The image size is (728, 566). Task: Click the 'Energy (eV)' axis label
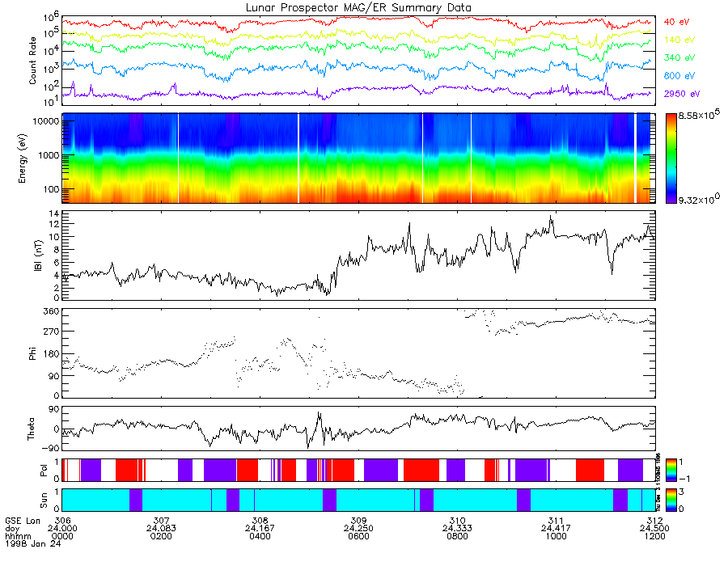pos(22,158)
